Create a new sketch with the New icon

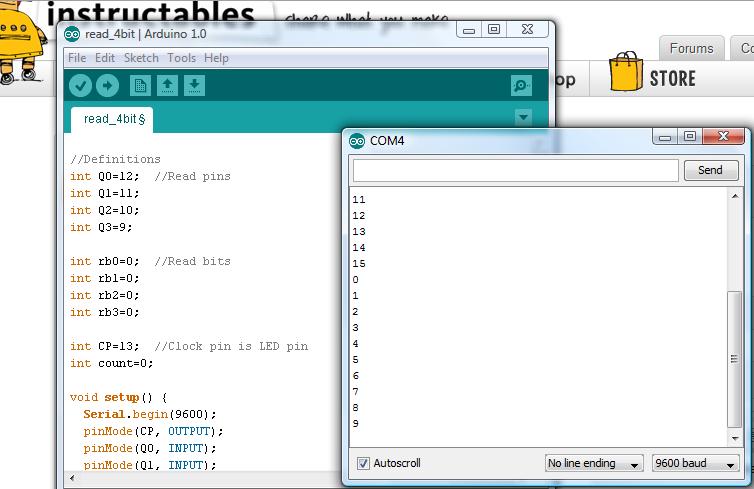[x=140, y=86]
